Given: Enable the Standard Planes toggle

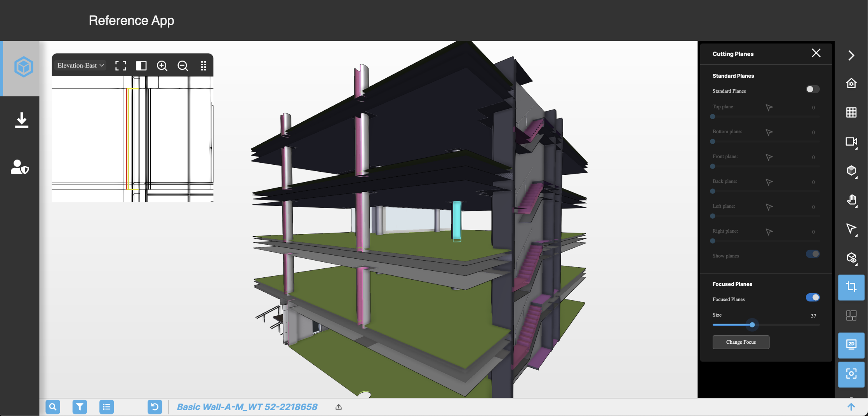Looking at the screenshot, I should 812,89.
